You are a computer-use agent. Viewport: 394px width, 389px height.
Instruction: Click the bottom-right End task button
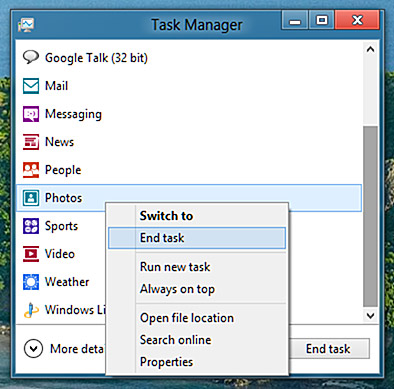329,349
